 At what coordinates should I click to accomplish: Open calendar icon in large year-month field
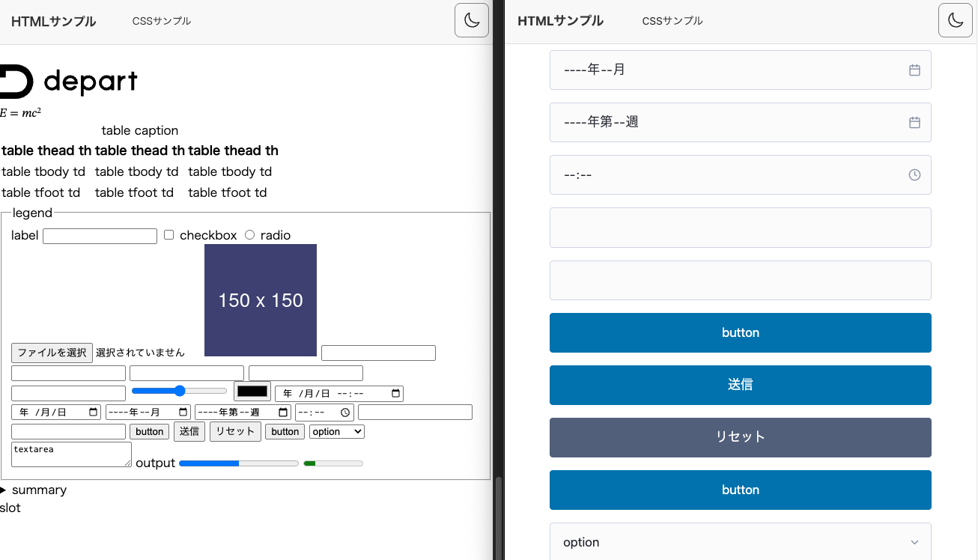point(914,70)
